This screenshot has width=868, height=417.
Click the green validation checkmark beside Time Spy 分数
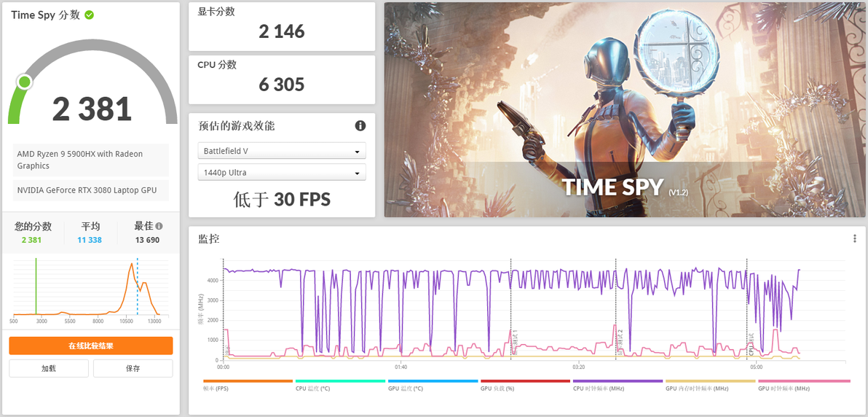point(89,15)
